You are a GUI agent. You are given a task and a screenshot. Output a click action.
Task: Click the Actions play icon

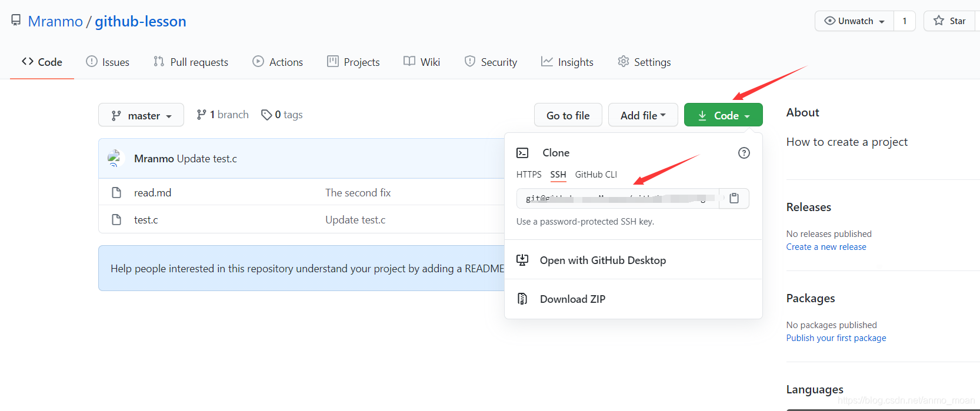(x=258, y=61)
